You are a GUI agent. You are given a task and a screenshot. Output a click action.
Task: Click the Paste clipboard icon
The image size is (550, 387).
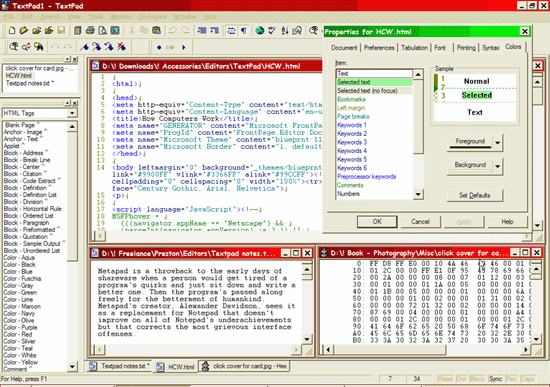[156, 31]
